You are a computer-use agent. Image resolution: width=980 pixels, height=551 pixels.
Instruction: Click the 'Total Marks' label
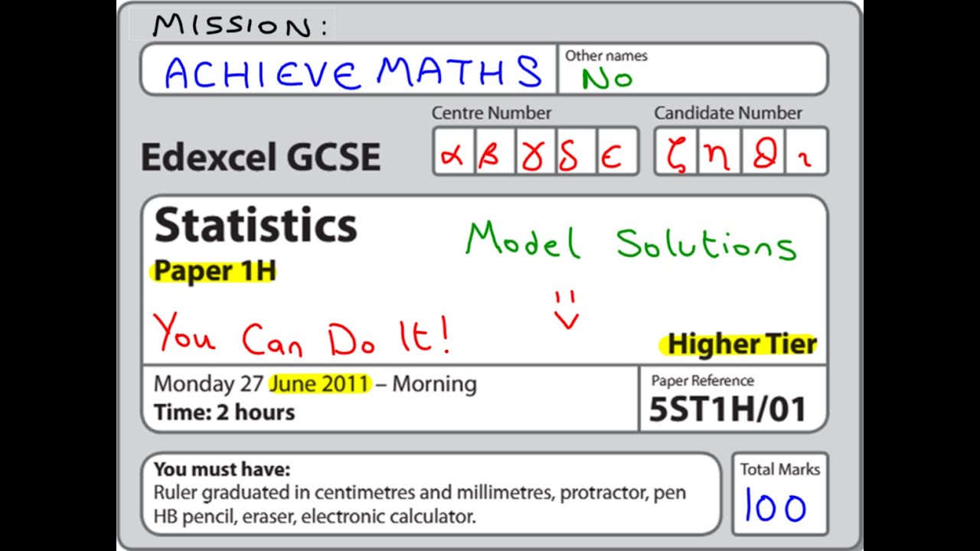(779, 469)
